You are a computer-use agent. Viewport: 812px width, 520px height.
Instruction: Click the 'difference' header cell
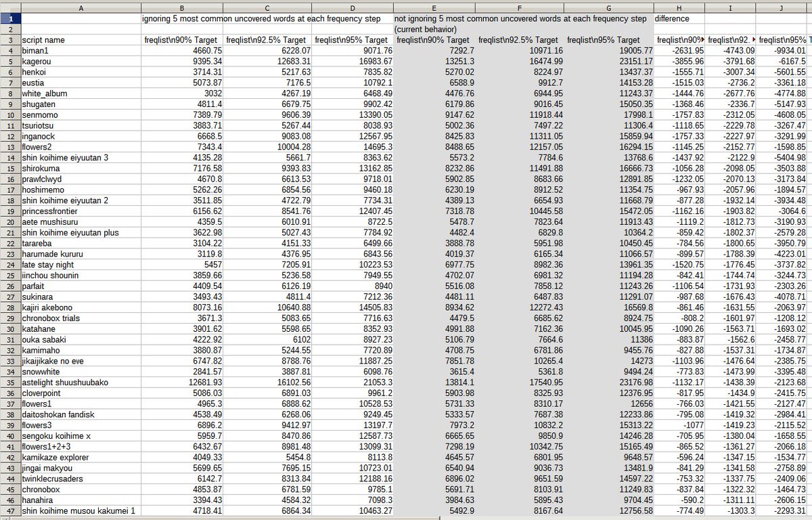(679, 19)
